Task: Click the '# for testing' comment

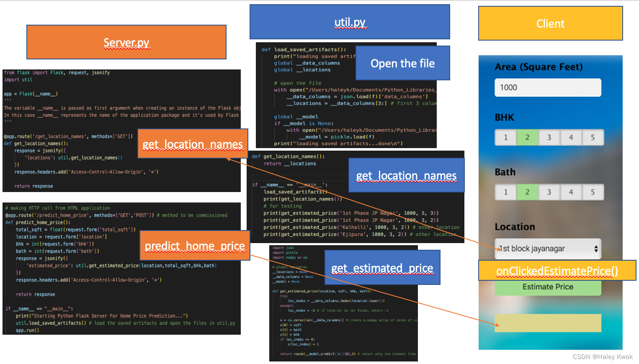Action: coord(282,206)
